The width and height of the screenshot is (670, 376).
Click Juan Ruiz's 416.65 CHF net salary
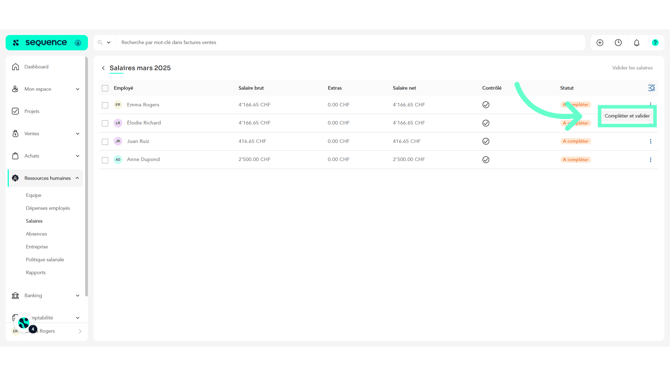click(x=406, y=141)
